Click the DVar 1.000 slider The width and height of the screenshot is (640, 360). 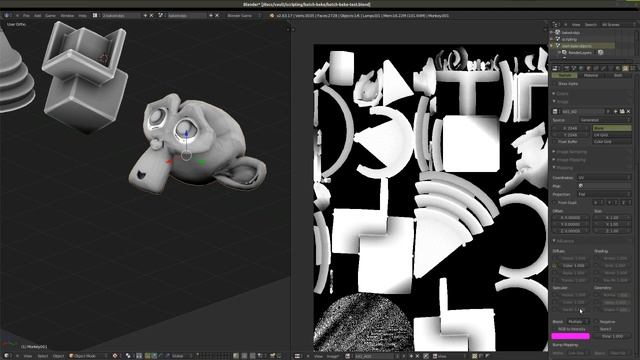click(612, 336)
